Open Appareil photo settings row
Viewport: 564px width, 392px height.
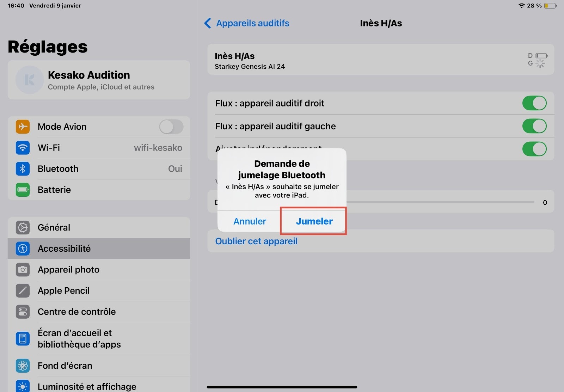(99, 270)
